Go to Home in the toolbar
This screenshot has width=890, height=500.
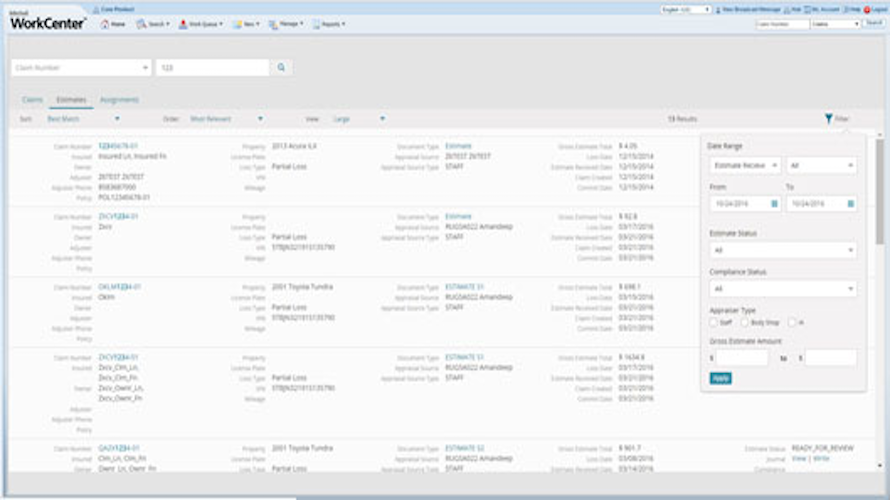coord(114,23)
